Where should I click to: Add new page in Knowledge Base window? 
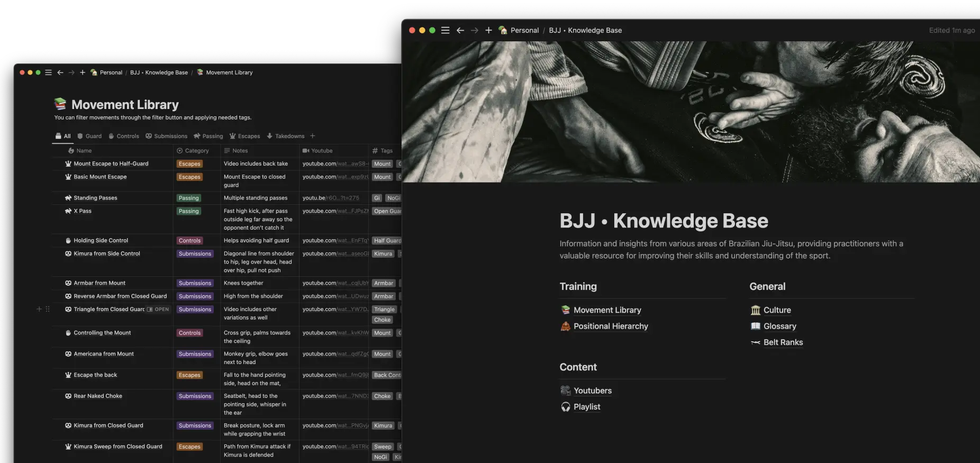pos(488,30)
